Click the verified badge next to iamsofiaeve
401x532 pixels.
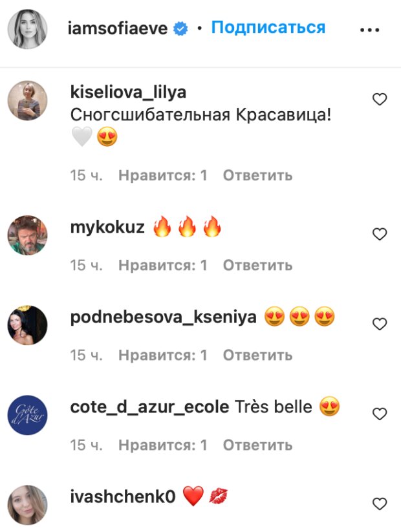[x=180, y=29]
